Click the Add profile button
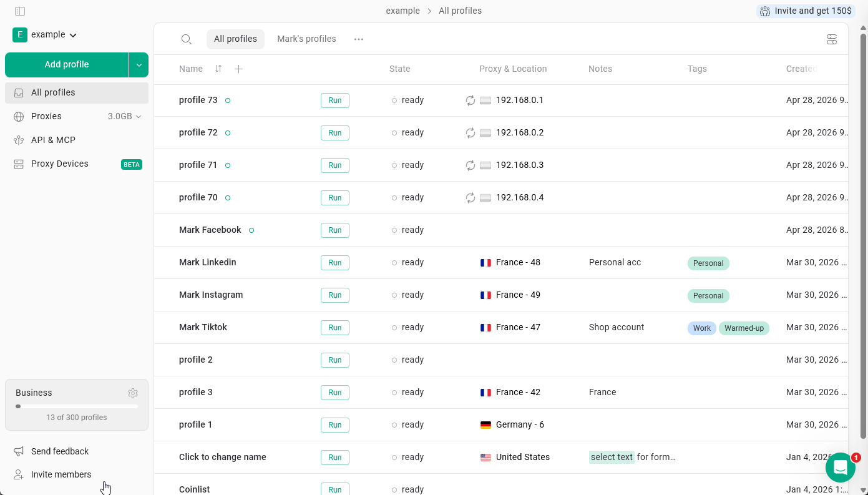Image resolution: width=868 pixels, height=495 pixels. tap(67, 65)
